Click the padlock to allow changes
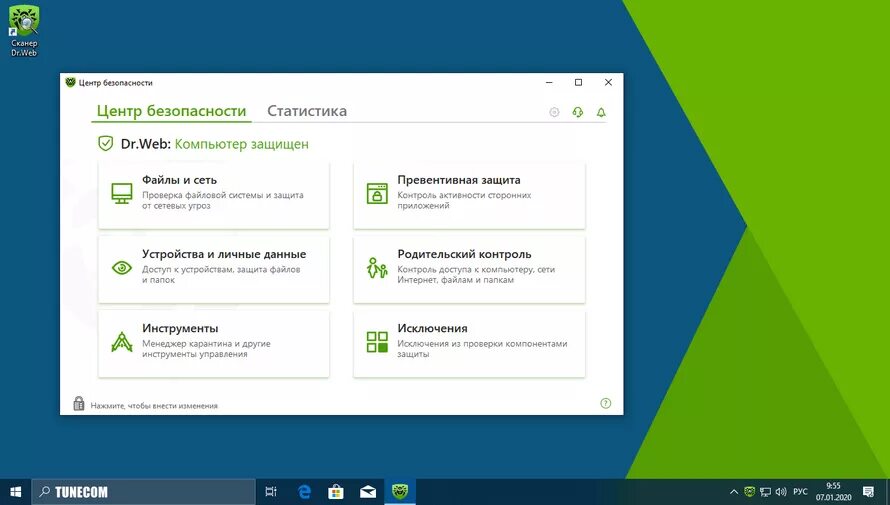890x505 pixels. 79,403
